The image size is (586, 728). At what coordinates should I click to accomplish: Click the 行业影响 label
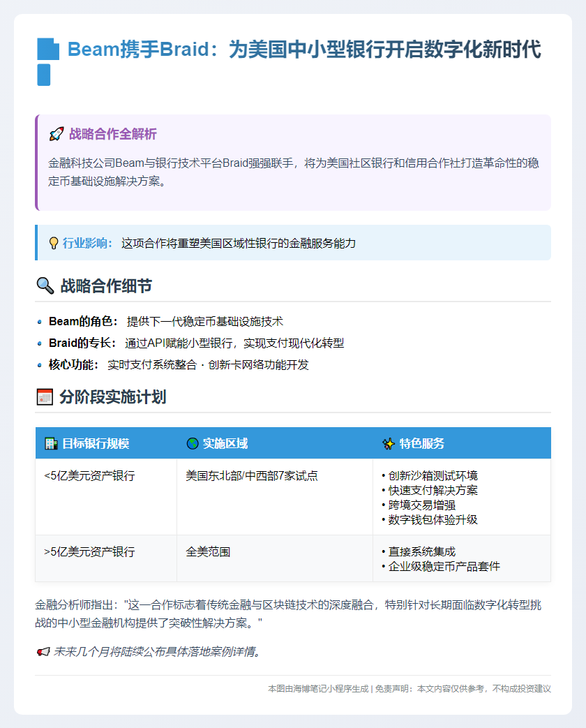88,244
